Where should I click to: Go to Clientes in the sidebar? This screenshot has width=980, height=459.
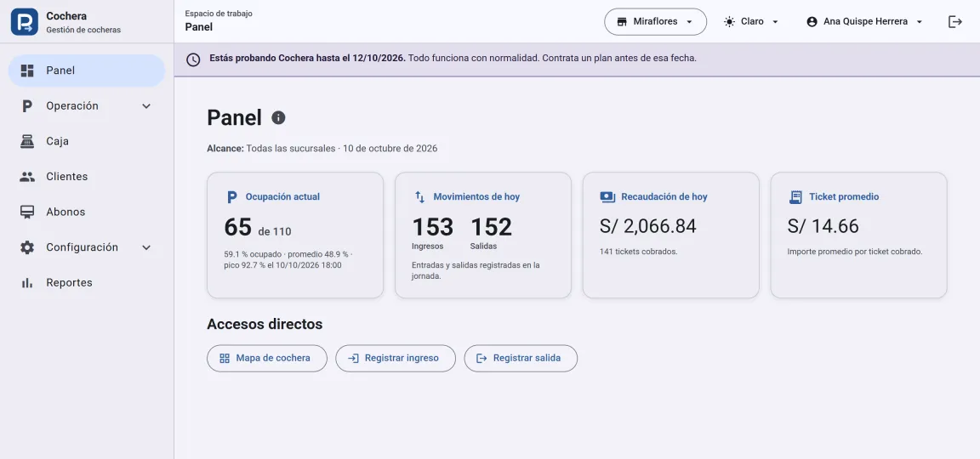86,177
